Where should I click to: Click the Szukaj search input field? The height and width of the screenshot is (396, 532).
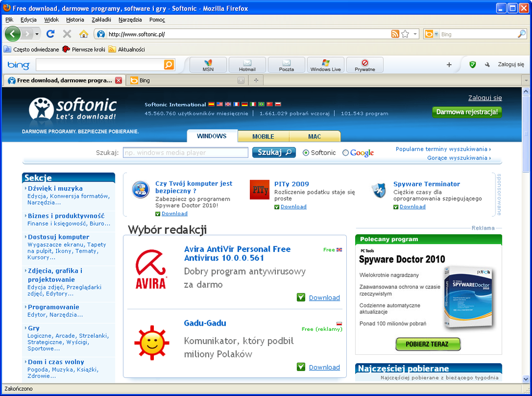(x=186, y=153)
